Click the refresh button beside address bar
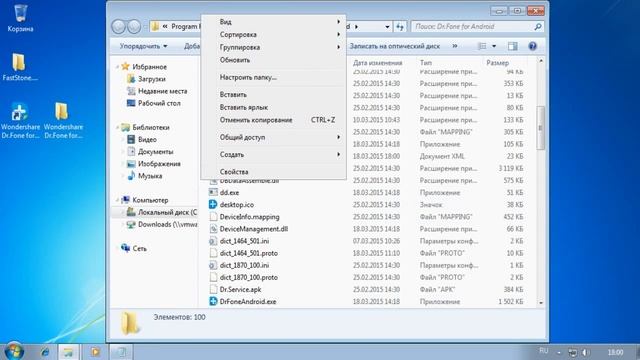 pyautogui.click(x=400, y=27)
